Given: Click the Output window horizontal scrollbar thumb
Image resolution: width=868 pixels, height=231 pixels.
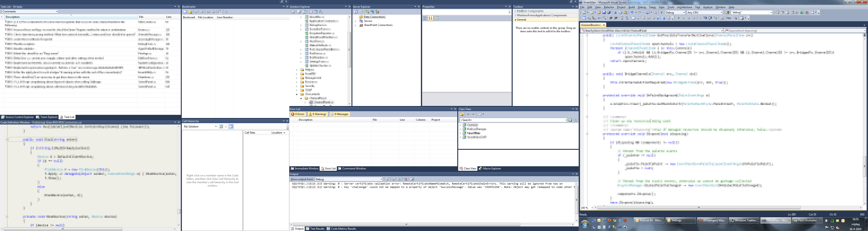Looking at the screenshot, I should [406, 224].
